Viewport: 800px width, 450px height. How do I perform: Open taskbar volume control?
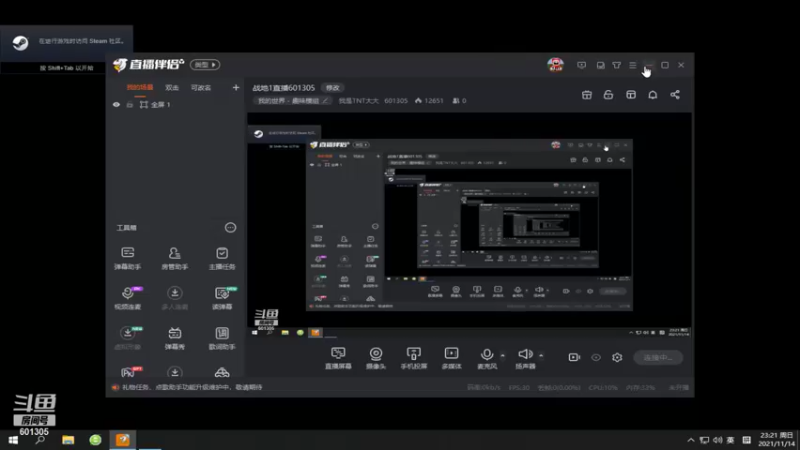click(717, 440)
